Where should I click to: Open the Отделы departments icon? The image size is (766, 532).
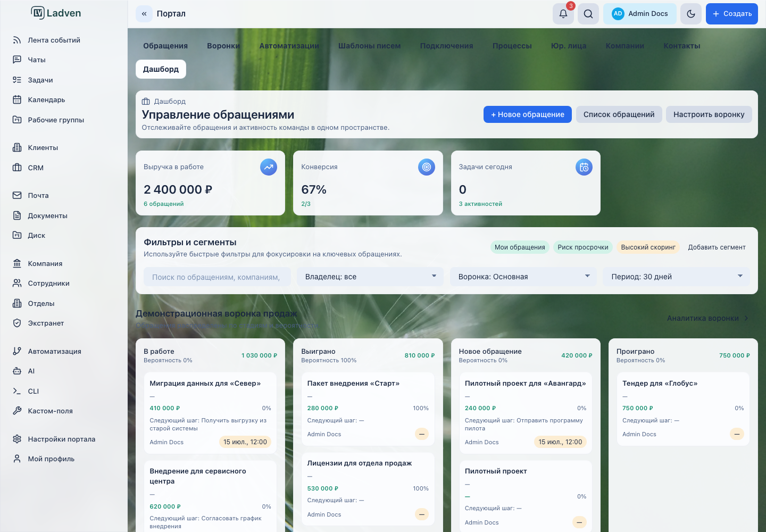[17, 303]
